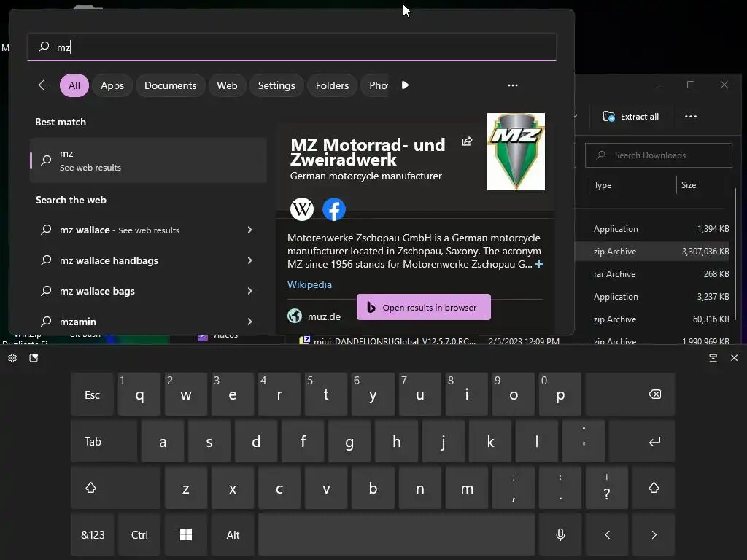The width and height of the screenshot is (747, 560).
Task: Tap the left shift key
Action: coord(116,488)
